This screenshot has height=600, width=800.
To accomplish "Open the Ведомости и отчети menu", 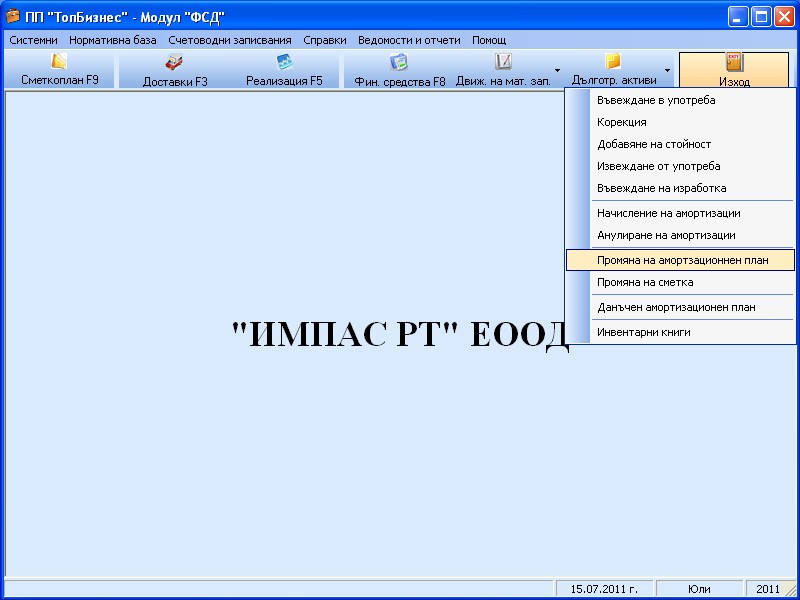I will click(x=409, y=40).
